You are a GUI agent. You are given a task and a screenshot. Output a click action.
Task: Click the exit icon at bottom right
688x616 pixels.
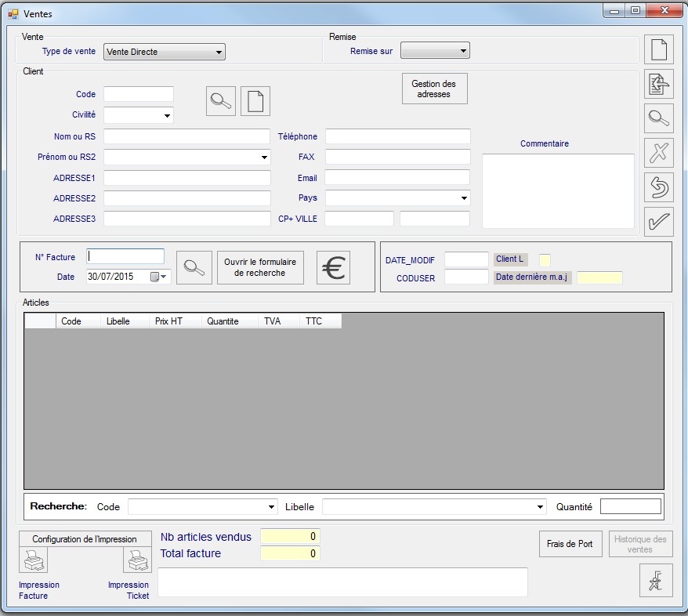point(656,581)
